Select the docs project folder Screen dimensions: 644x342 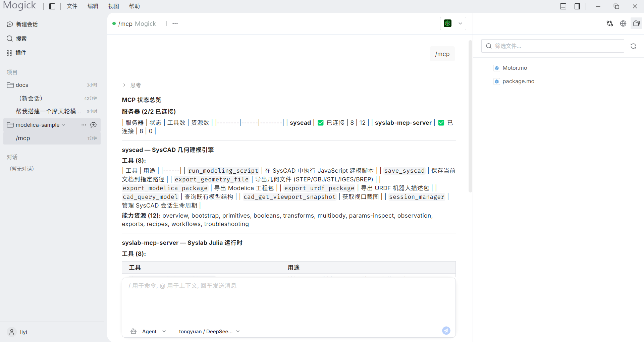(x=52, y=85)
